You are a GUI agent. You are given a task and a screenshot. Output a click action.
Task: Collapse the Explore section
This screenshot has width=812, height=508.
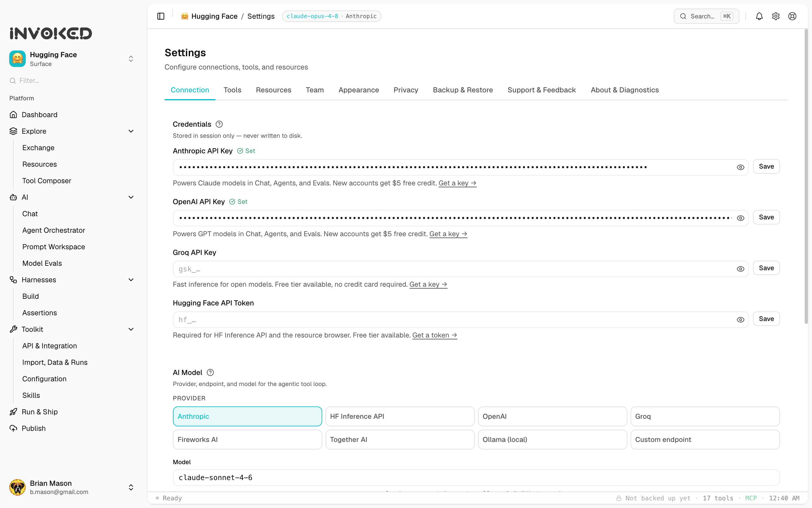click(131, 131)
